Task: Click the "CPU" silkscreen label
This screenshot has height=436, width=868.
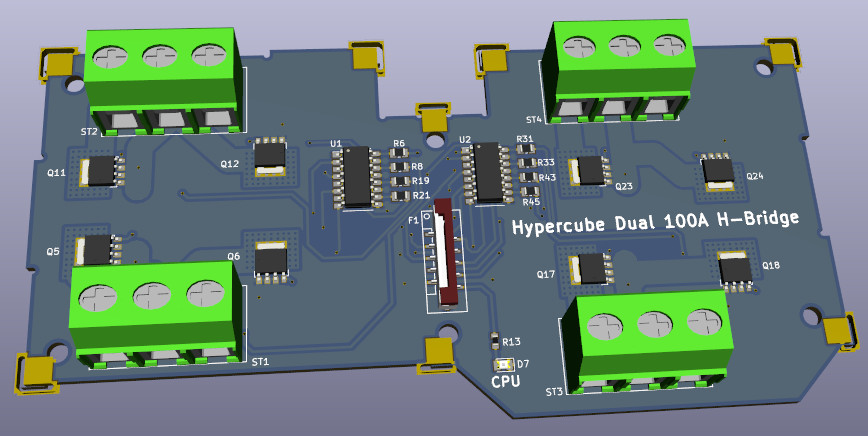Action: click(506, 381)
